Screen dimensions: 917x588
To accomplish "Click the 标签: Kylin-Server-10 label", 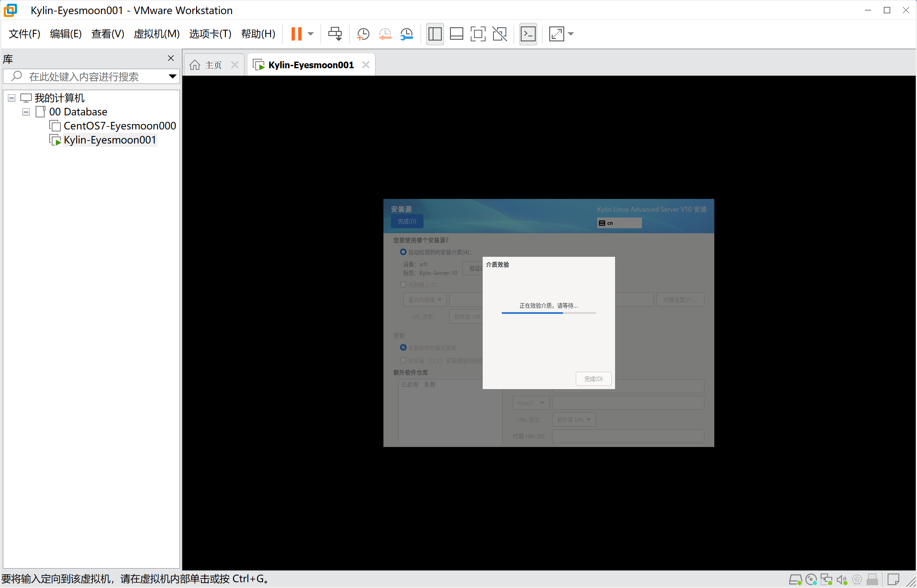I will click(x=430, y=273).
